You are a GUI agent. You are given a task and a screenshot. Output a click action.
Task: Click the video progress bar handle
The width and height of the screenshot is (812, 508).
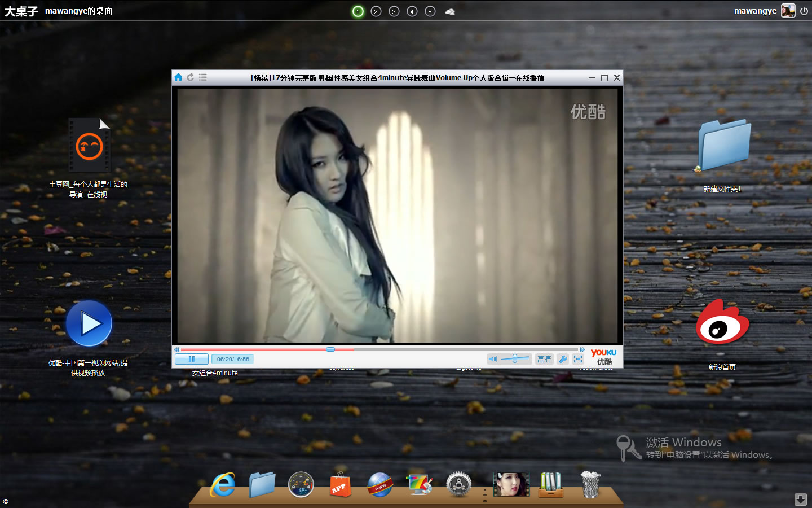pyautogui.click(x=330, y=349)
